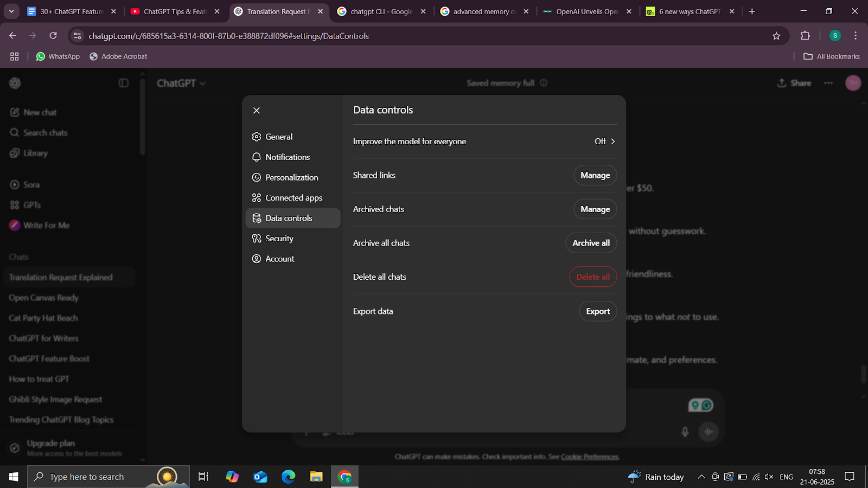
Task: Bookmark this page with the star icon
Action: 776,36
